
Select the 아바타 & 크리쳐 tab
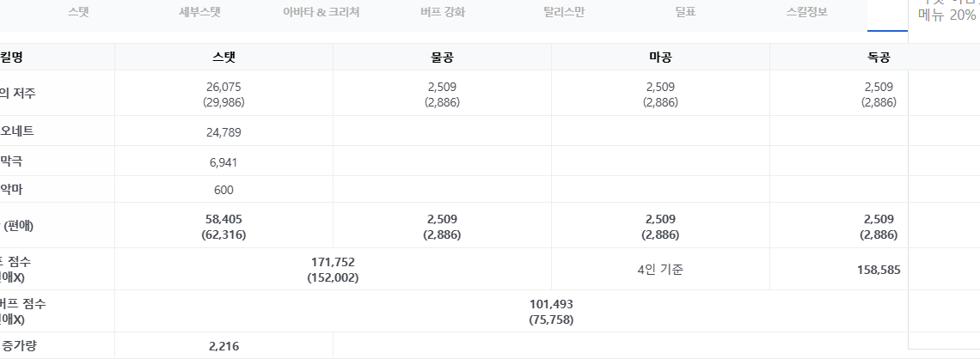pos(322,12)
